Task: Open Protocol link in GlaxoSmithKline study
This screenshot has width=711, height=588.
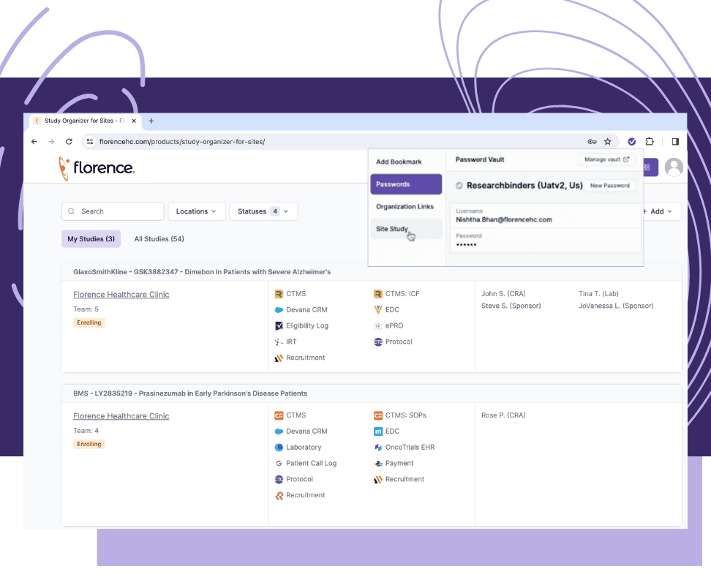Action: pyautogui.click(x=393, y=342)
